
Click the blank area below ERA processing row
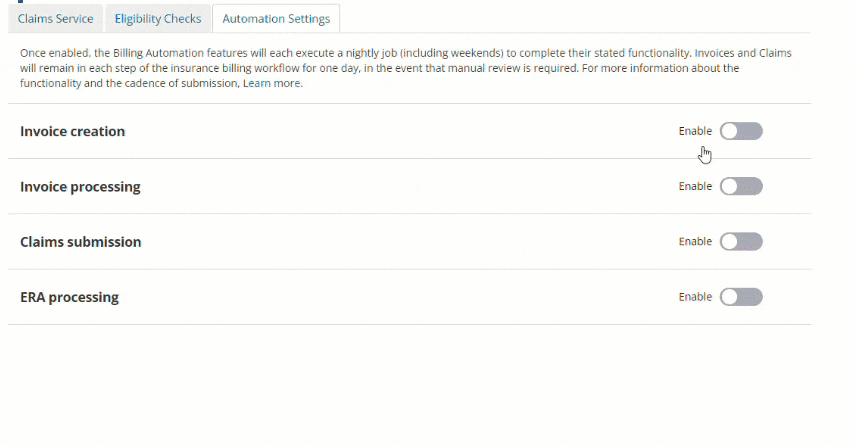point(400,380)
